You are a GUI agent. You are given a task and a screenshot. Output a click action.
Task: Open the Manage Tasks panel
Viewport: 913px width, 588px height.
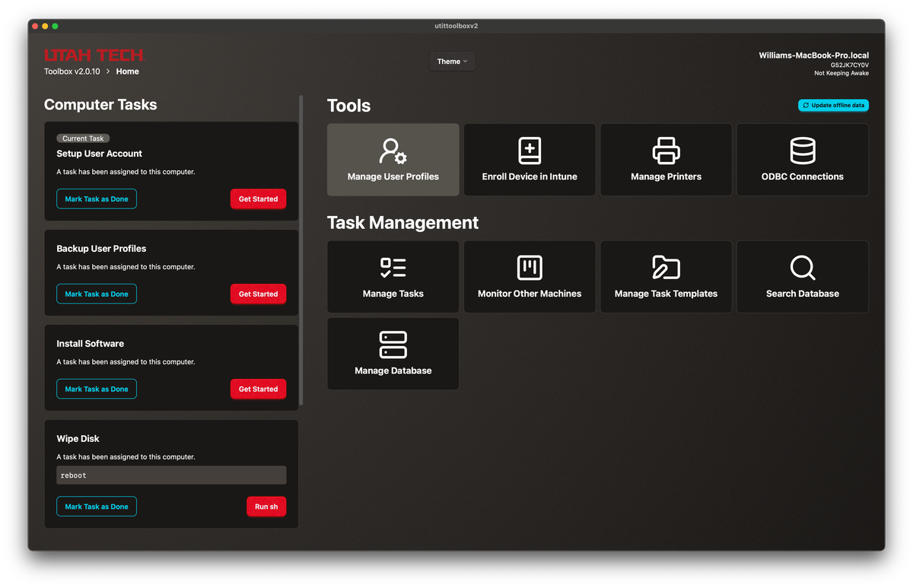pos(393,277)
